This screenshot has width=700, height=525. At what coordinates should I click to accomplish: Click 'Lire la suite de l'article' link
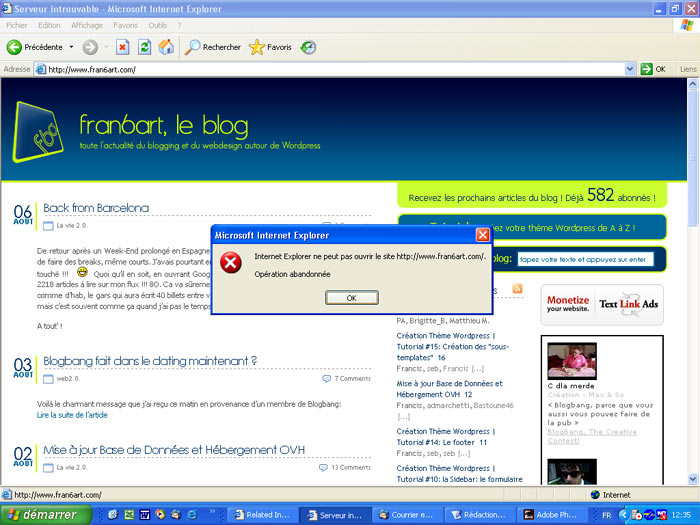point(72,415)
